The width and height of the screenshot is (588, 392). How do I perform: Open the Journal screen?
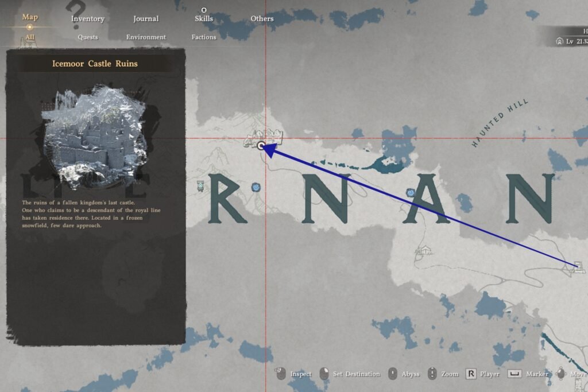click(x=145, y=18)
